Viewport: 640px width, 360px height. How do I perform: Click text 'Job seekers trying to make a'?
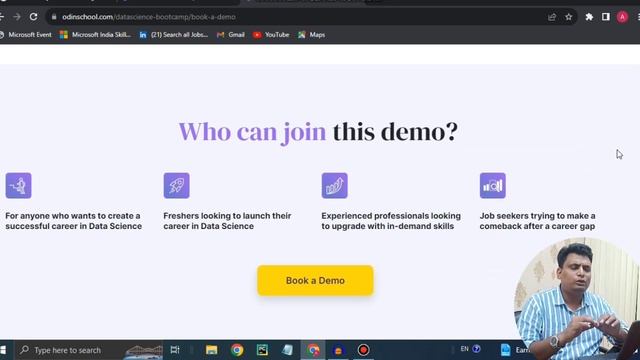(538, 216)
